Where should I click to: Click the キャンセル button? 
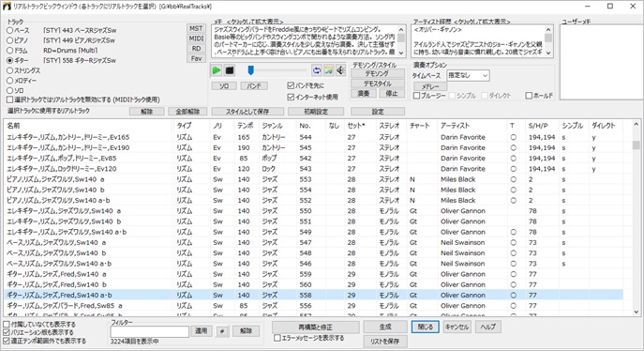[457, 328]
